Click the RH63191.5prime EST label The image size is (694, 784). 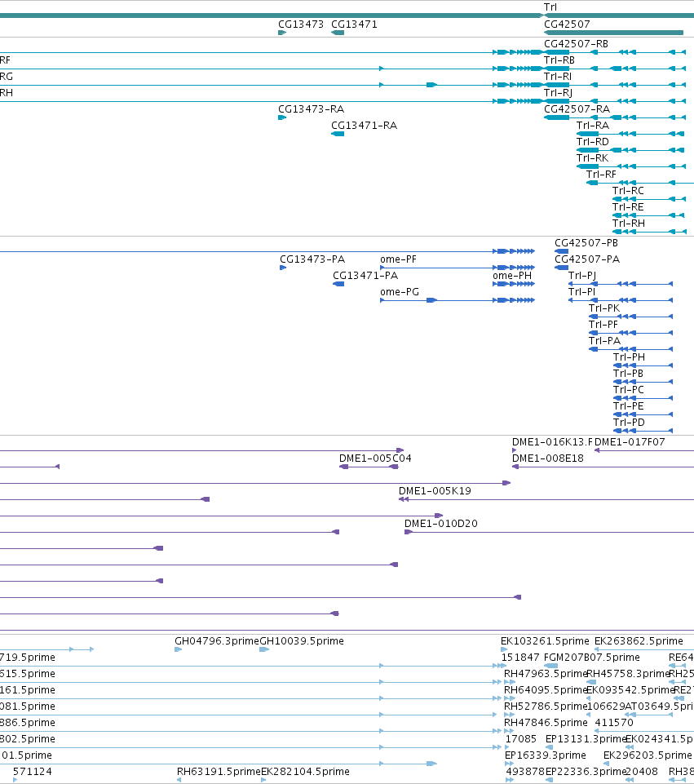219,772
